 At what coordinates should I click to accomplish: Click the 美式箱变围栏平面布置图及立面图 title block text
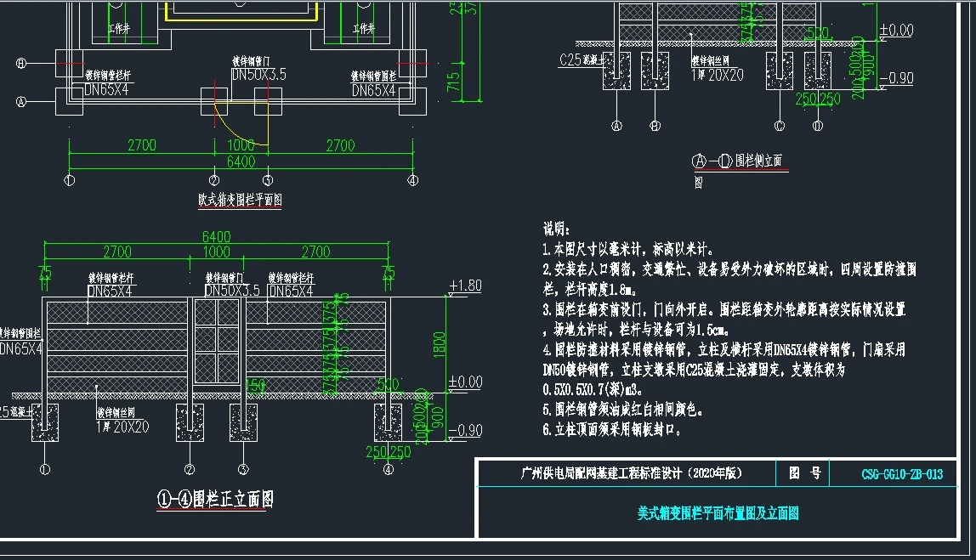click(x=718, y=513)
